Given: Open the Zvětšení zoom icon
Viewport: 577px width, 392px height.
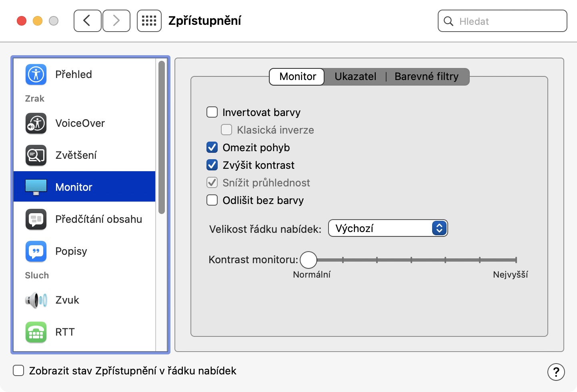Looking at the screenshot, I should (36, 155).
